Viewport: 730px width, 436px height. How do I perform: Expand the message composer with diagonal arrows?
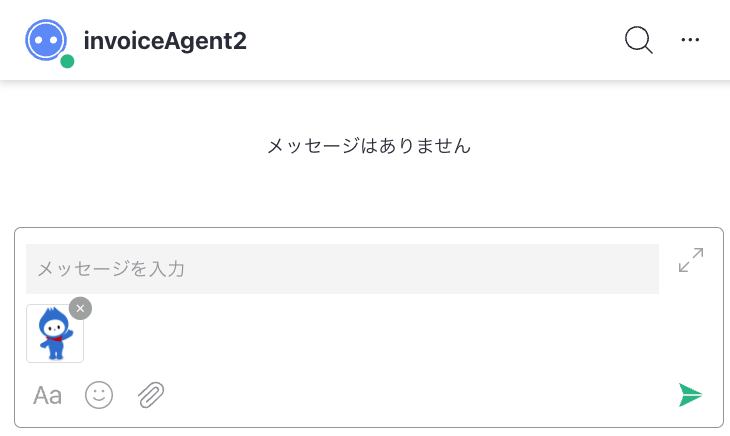(691, 260)
